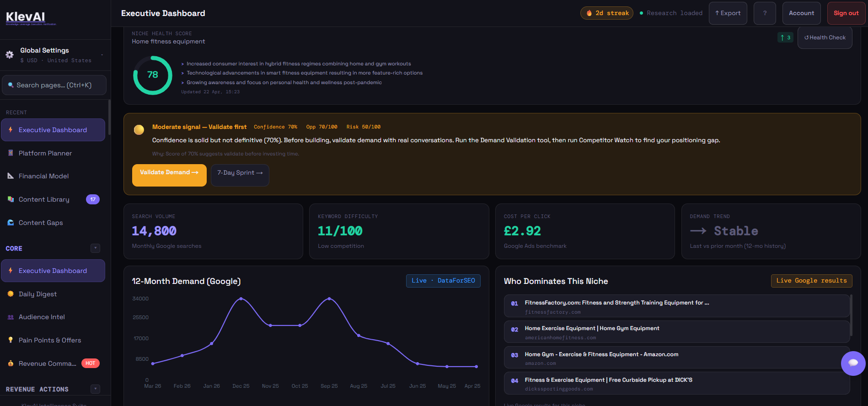
Task: Click the 11/100 keyword difficulty value
Action: pos(340,231)
